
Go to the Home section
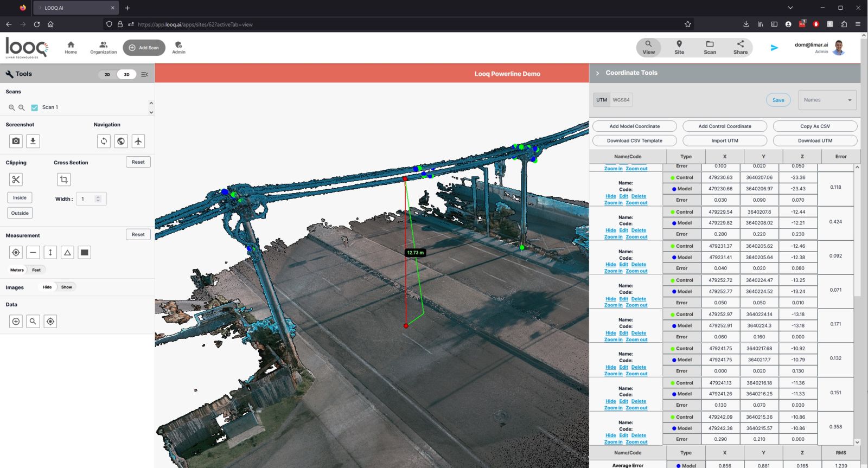[71, 48]
